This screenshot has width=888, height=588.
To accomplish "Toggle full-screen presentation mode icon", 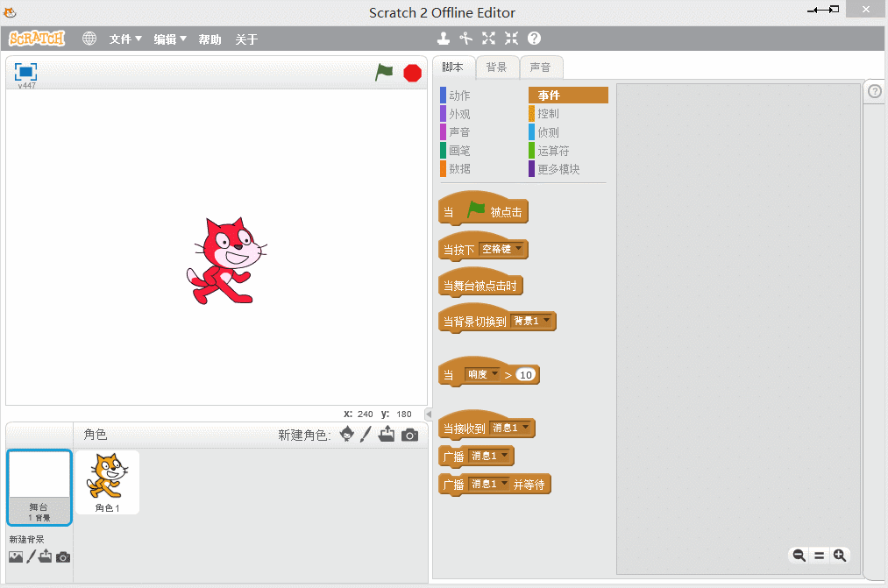I will click(x=25, y=72).
